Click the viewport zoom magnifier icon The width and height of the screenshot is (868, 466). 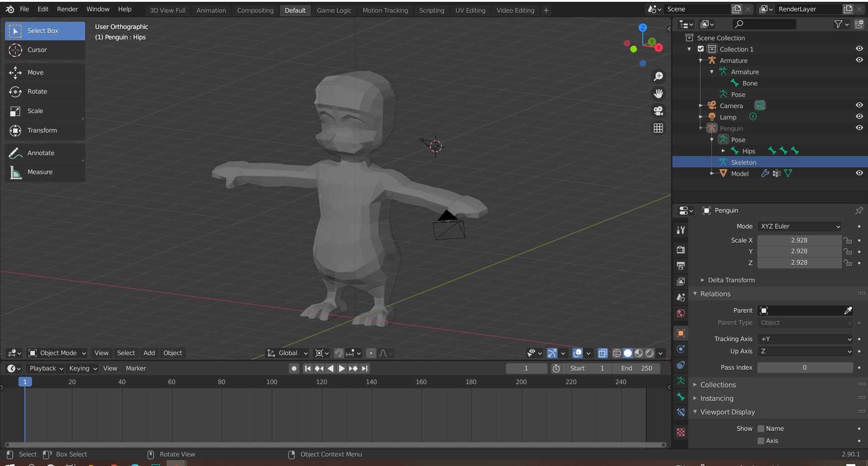[658, 76]
